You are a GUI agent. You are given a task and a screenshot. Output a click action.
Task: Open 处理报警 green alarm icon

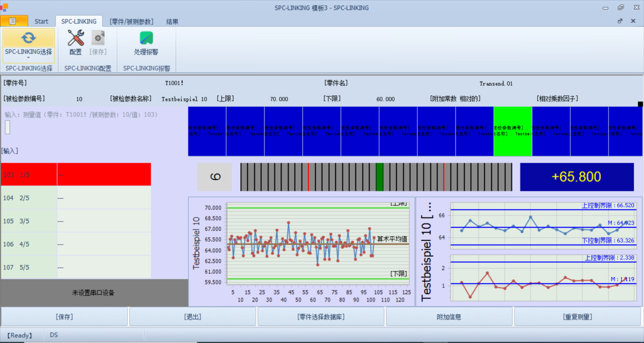point(146,38)
